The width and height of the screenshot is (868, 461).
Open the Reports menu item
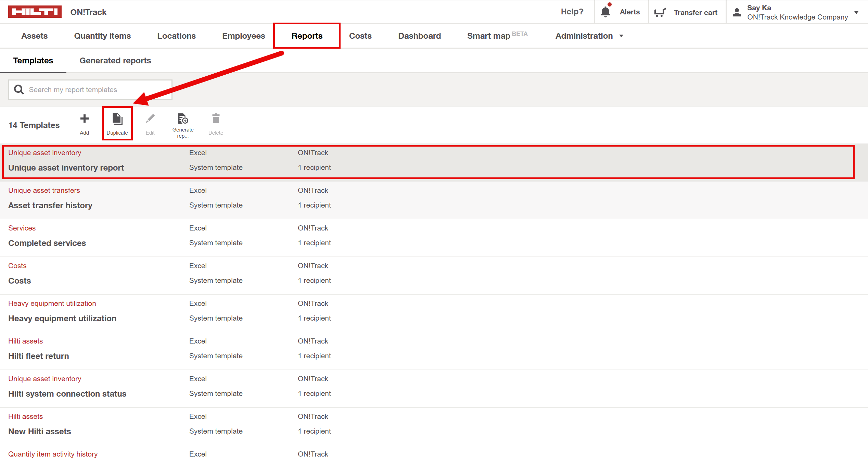307,36
